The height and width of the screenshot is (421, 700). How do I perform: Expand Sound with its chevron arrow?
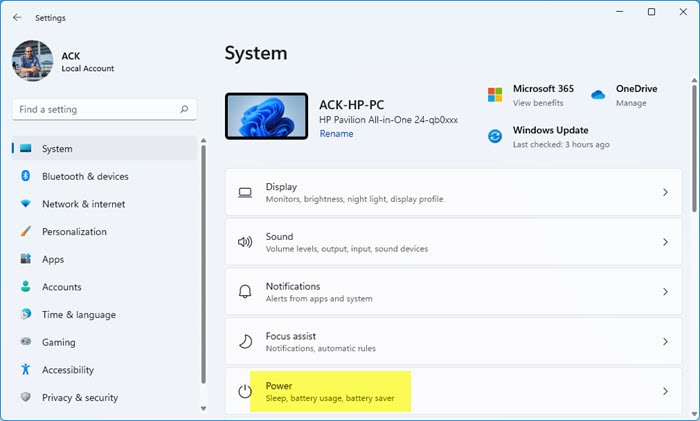tap(665, 242)
